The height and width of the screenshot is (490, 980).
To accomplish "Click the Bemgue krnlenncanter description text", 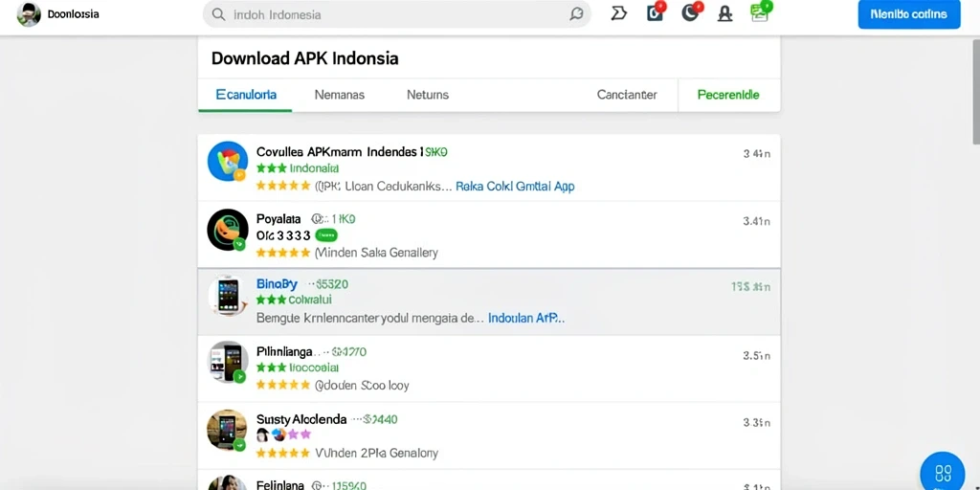I will [x=370, y=318].
